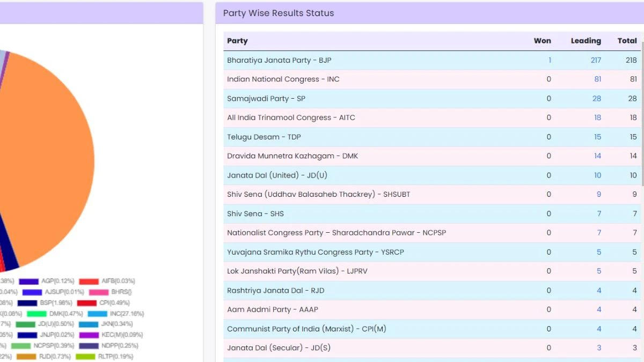Click SHSUBT's leading count of 9

pos(599,194)
